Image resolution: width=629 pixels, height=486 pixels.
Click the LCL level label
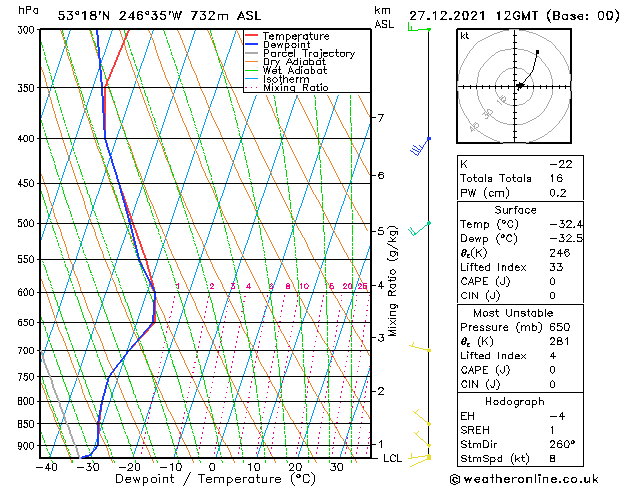392,458
